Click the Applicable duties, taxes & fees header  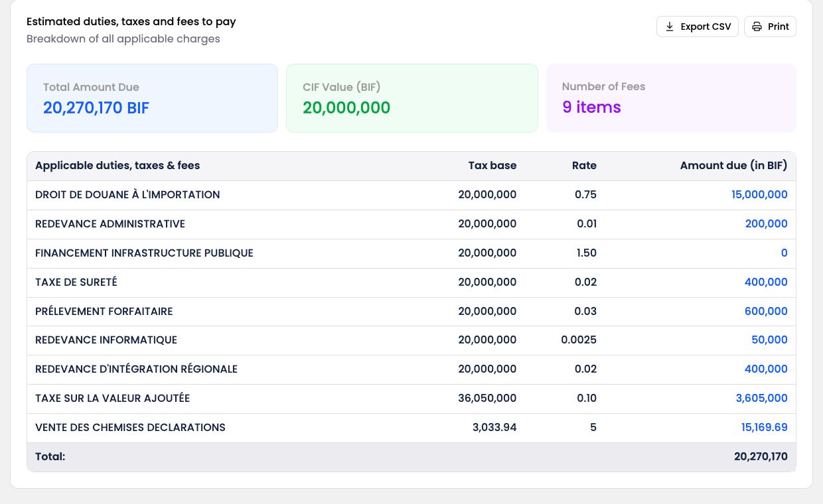click(x=117, y=166)
